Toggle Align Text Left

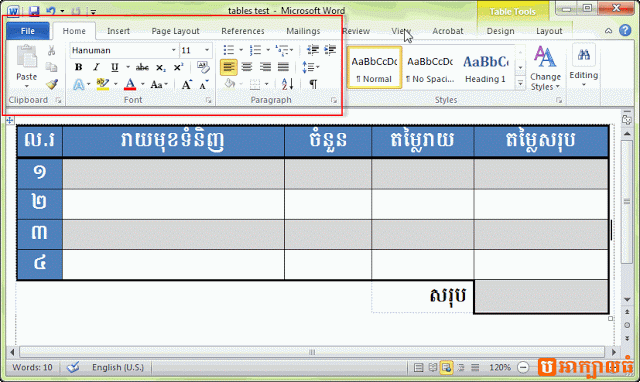tap(229, 67)
